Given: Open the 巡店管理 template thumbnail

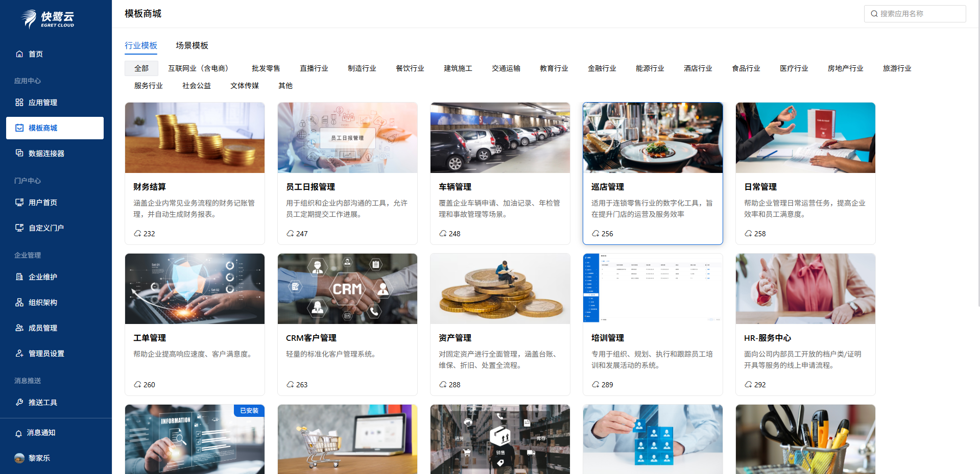Looking at the screenshot, I should (x=653, y=138).
